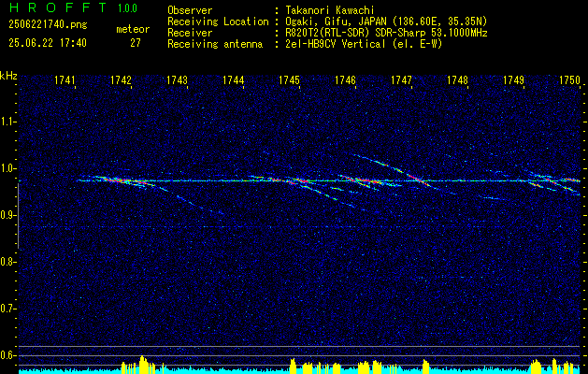Click the 1748 time axis label
Image resolution: width=588 pixels, height=374 pixels.
click(x=457, y=80)
